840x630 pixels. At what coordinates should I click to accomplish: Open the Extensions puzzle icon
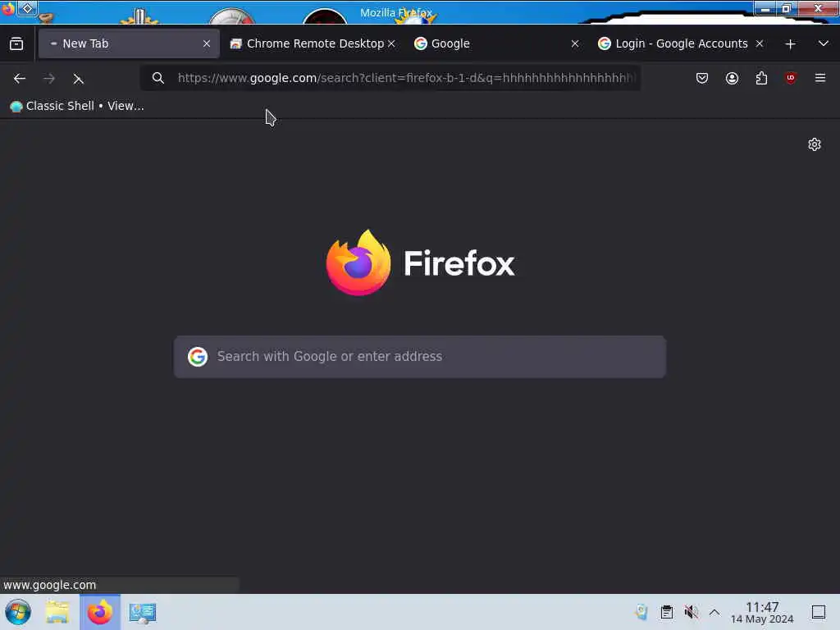[x=761, y=78]
